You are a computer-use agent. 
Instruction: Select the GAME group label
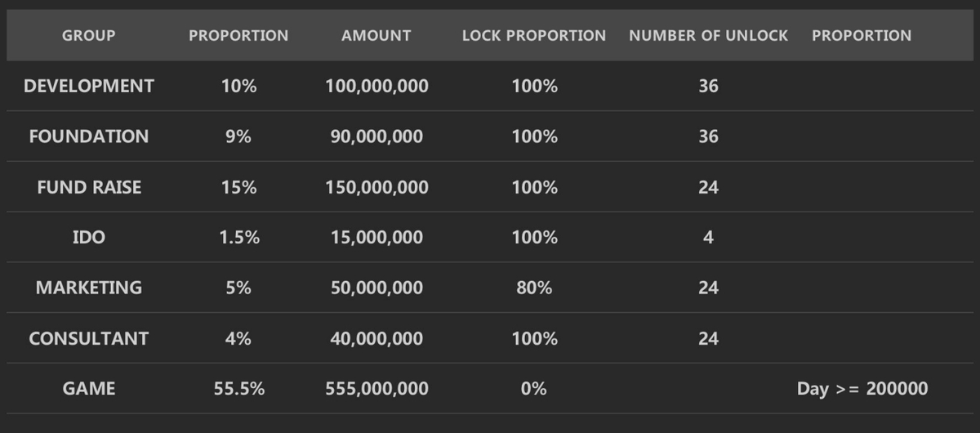(88, 389)
